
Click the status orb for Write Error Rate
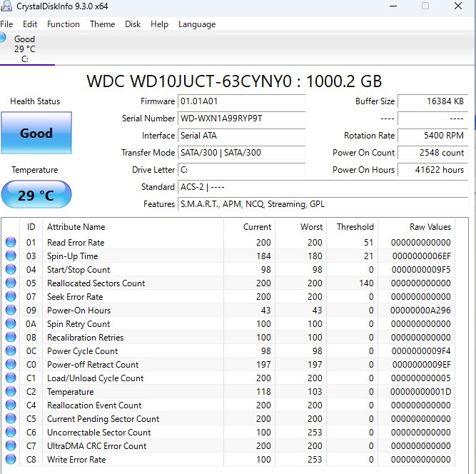11,460
